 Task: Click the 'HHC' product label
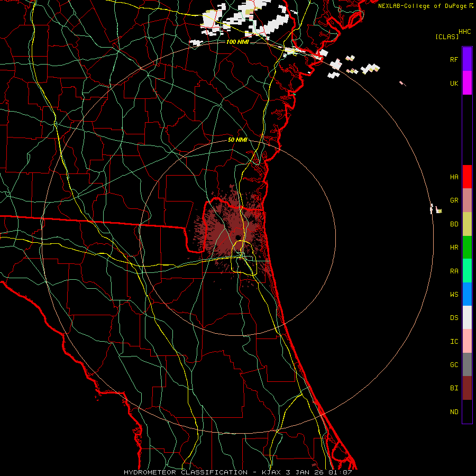[x=465, y=32]
